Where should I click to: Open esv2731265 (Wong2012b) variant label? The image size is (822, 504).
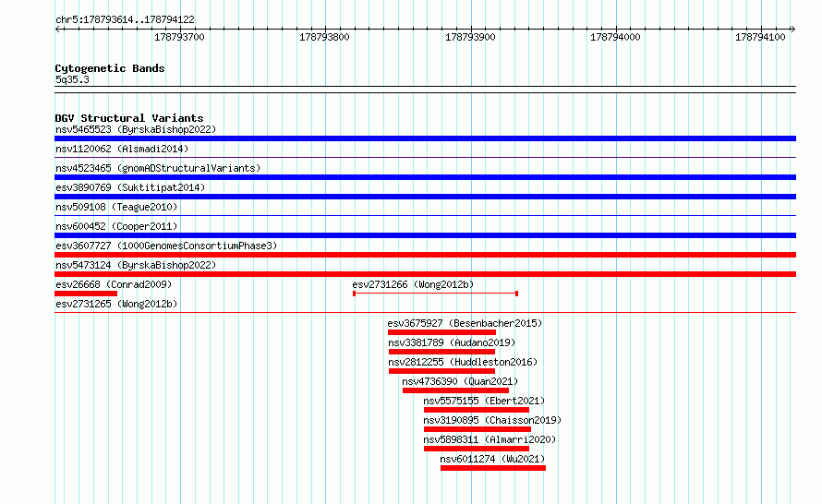[116, 304]
